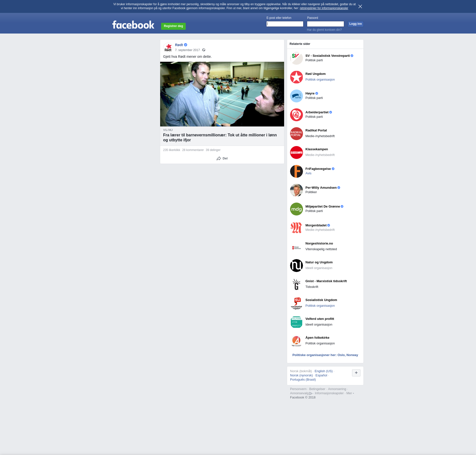Click Per-Willy Amundsen's profile photo
The image size is (476, 455).
[x=297, y=190]
